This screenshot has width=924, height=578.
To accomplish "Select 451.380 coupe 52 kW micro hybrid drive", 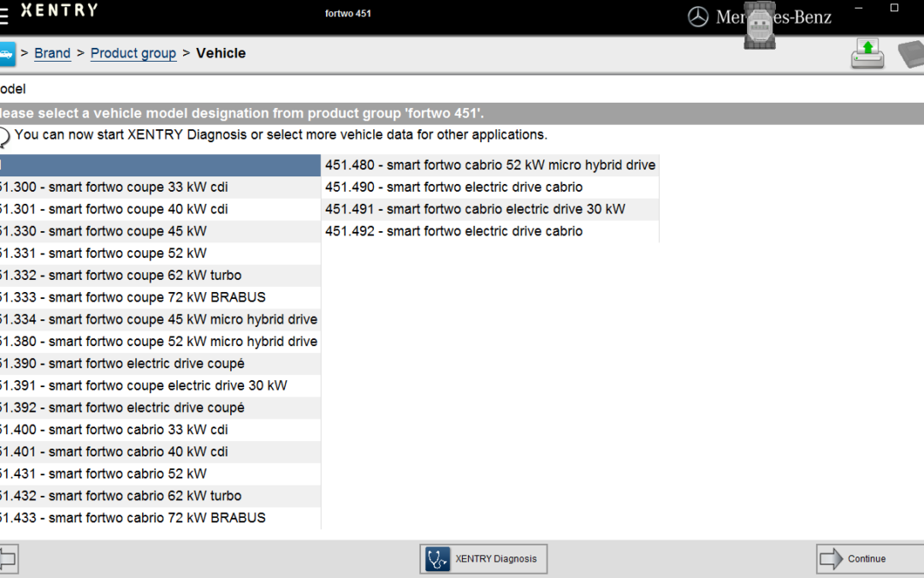I will 160,342.
